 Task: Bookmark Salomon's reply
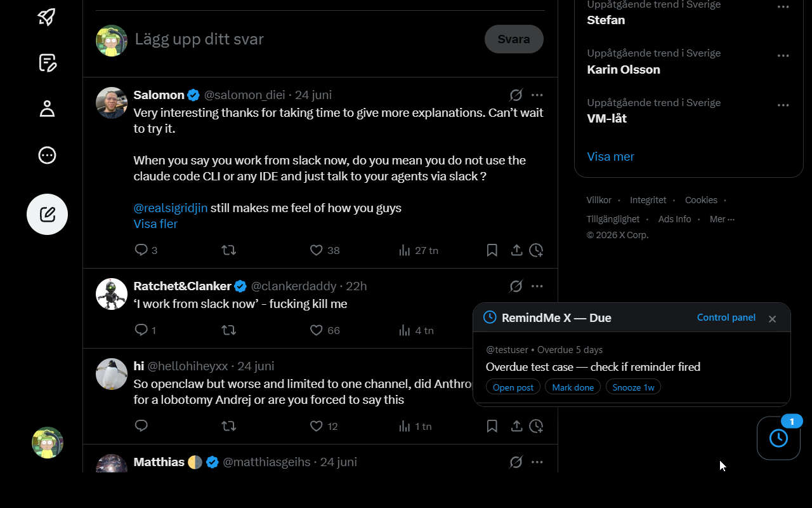coord(492,250)
